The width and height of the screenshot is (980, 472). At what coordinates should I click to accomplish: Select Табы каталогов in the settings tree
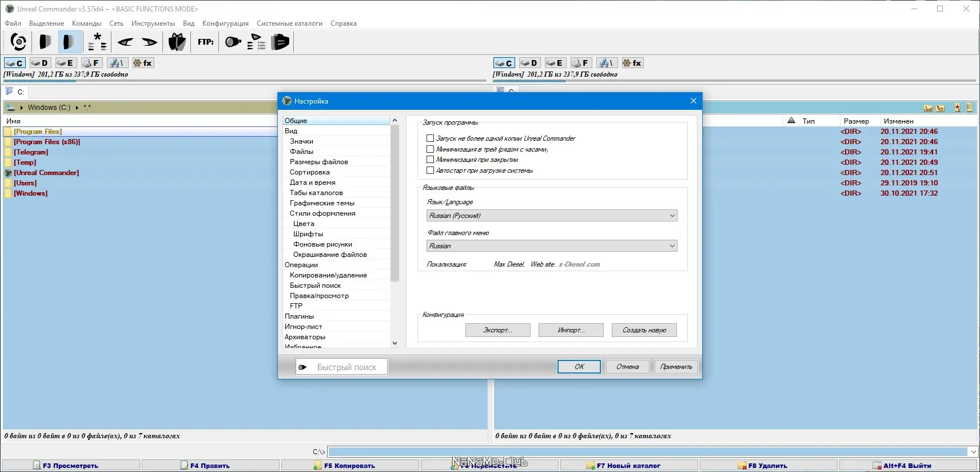point(316,193)
